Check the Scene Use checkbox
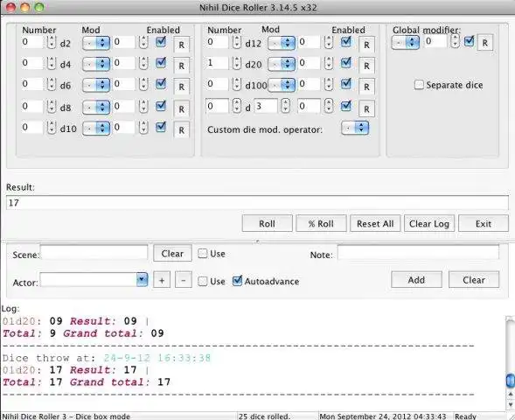 point(203,254)
